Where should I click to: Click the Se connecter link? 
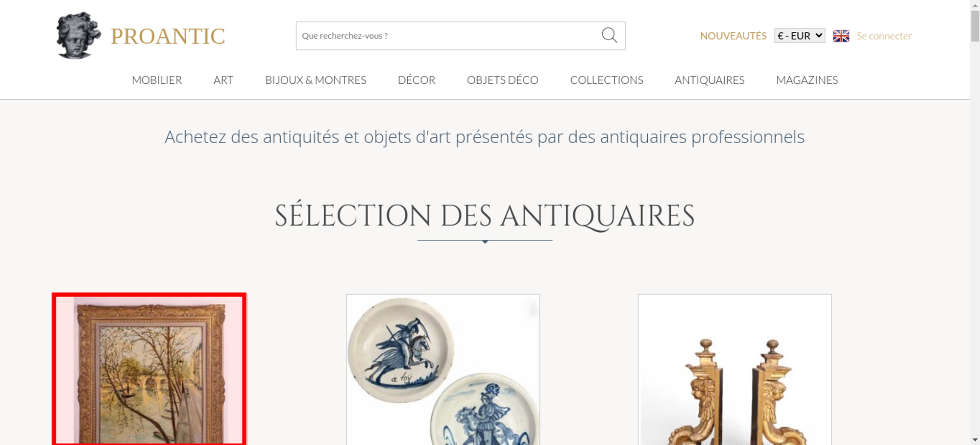pyautogui.click(x=884, y=36)
